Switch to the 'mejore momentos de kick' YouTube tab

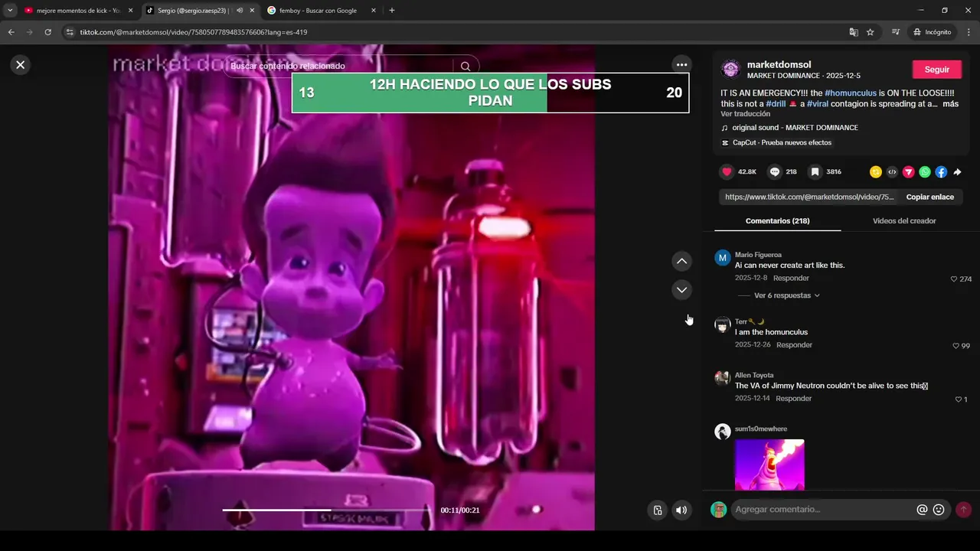click(x=72, y=11)
